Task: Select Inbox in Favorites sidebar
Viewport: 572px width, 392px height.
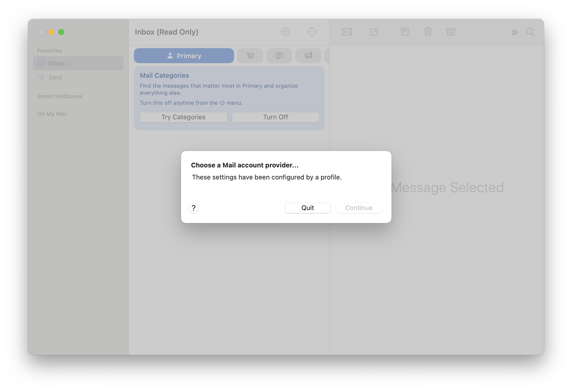Action: point(57,63)
